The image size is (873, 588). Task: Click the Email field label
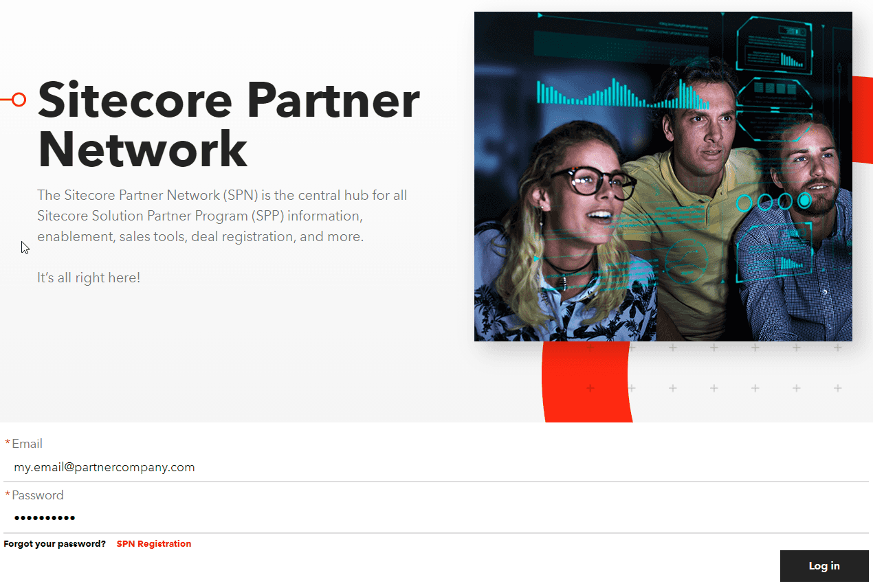click(x=27, y=444)
